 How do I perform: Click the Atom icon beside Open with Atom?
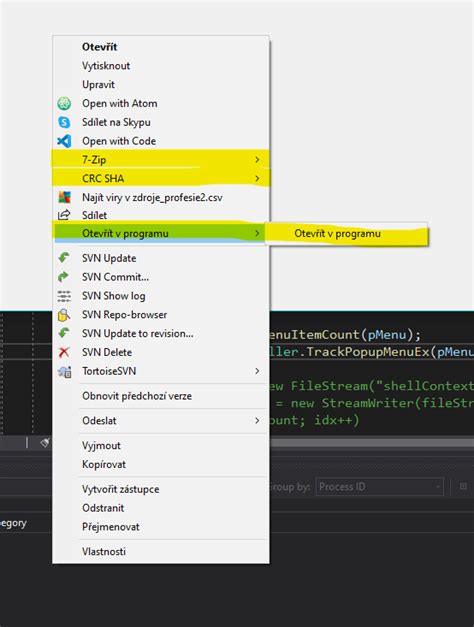click(64, 104)
